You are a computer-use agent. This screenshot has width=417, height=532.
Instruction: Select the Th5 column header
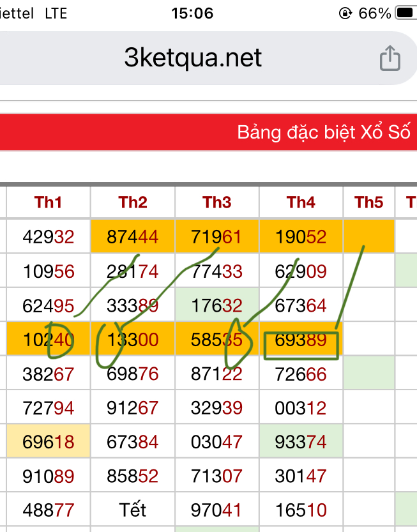[x=369, y=202]
